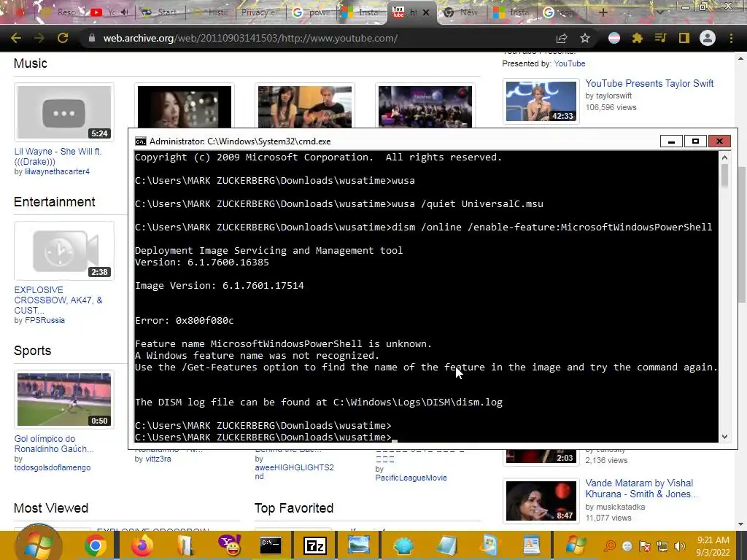Close the active YouTube tab
747x560 pixels.
(426, 12)
